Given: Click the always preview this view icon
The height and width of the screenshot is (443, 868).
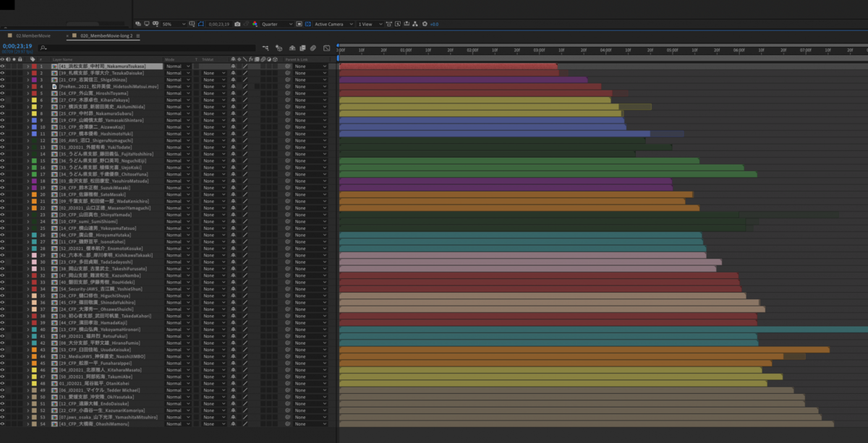Looking at the screenshot, I should [x=138, y=24].
